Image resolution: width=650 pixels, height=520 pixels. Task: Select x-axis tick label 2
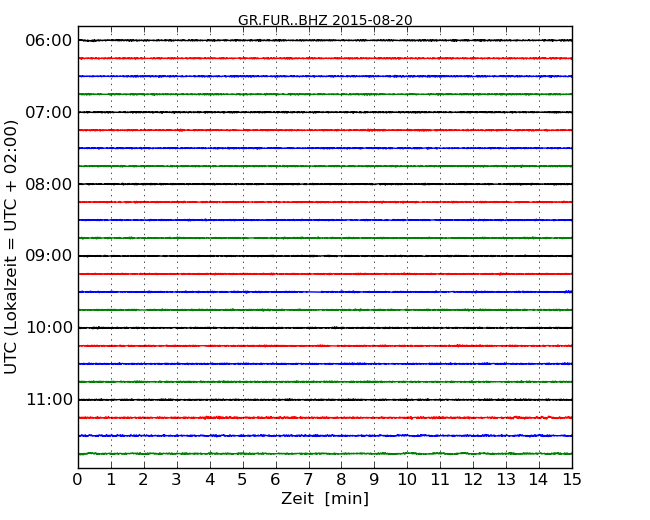pyautogui.click(x=144, y=480)
